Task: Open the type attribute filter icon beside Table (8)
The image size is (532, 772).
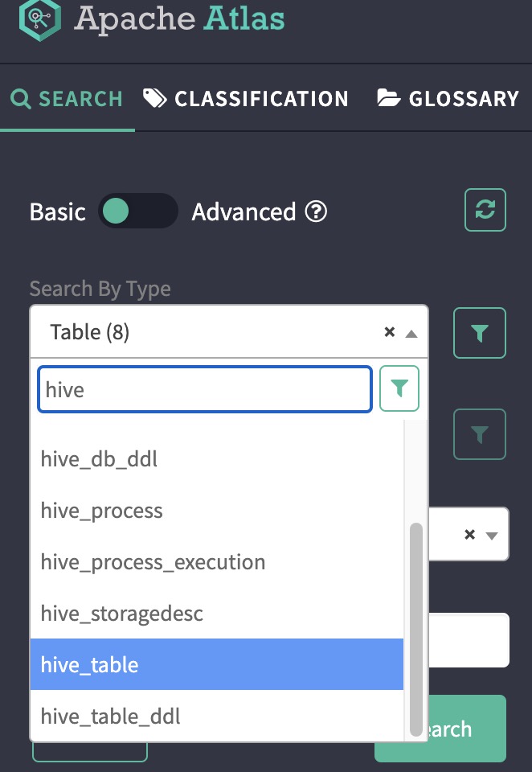Action: [479, 333]
